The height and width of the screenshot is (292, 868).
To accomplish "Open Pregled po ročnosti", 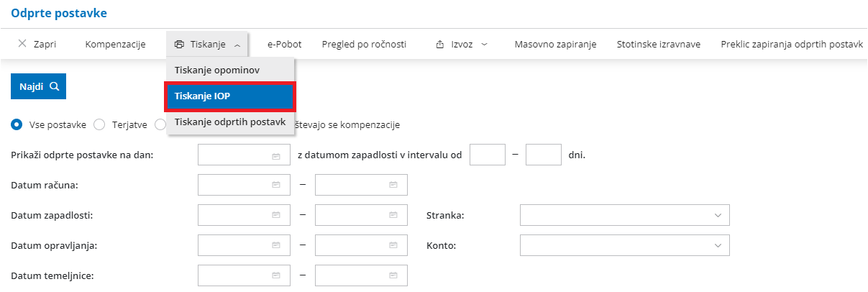I will point(364,45).
